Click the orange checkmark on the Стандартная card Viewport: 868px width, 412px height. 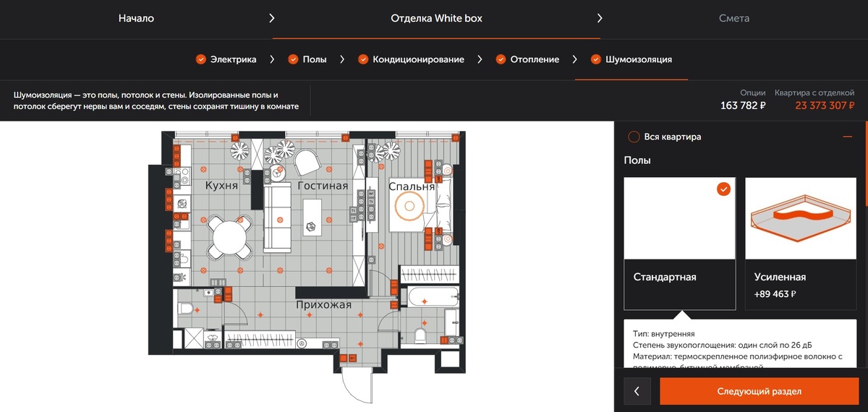coord(723,189)
